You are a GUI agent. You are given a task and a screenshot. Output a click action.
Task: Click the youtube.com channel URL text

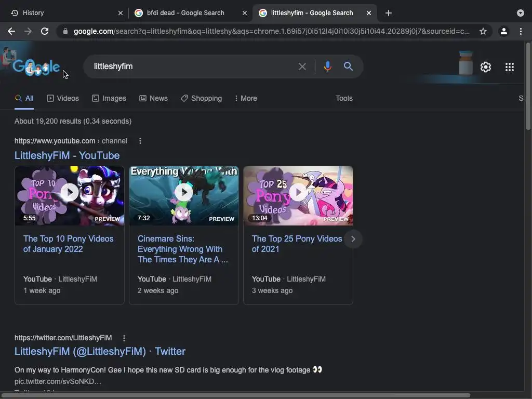pyautogui.click(x=71, y=141)
